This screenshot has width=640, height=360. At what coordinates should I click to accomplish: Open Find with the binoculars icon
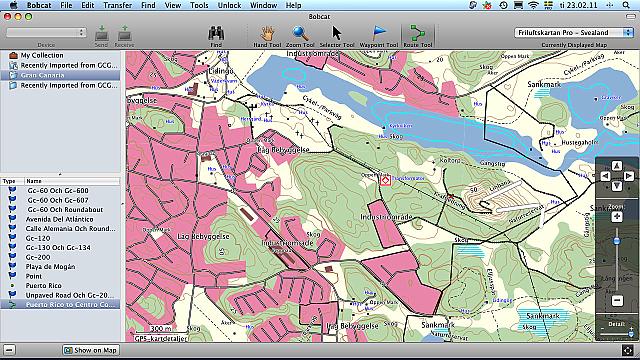[x=216, y=33]
